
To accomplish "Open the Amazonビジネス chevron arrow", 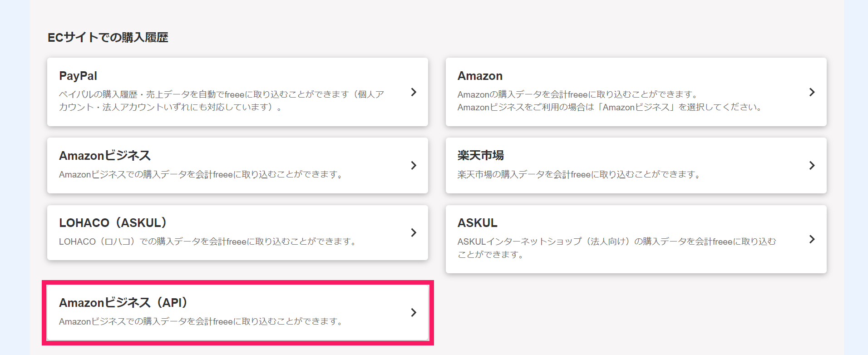I will [x=414, y=166].
